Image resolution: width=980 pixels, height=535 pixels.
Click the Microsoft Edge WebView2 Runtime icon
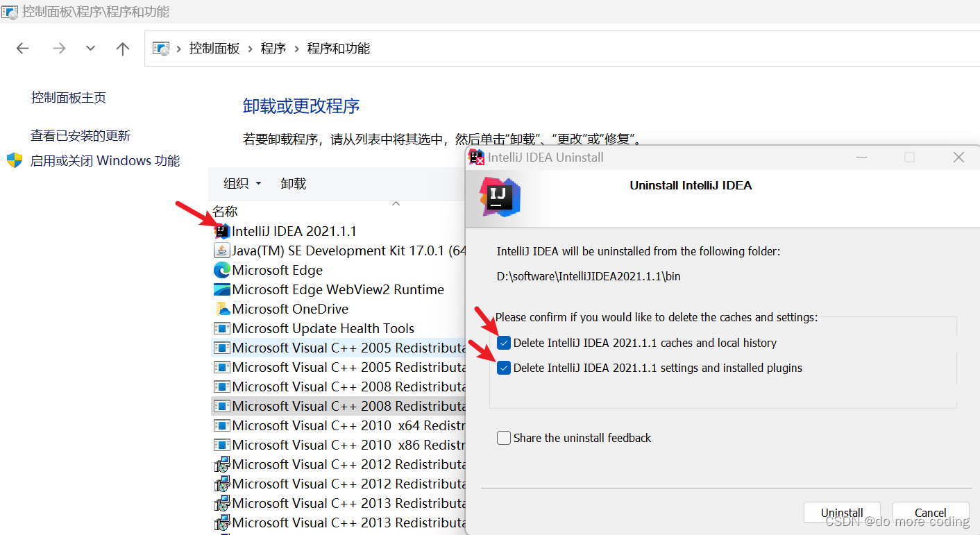[x=222, y=289]
